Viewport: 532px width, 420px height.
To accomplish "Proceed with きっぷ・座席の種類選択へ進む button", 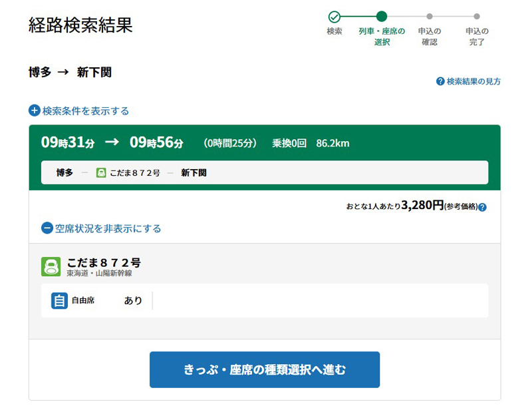I will [265, 369].
